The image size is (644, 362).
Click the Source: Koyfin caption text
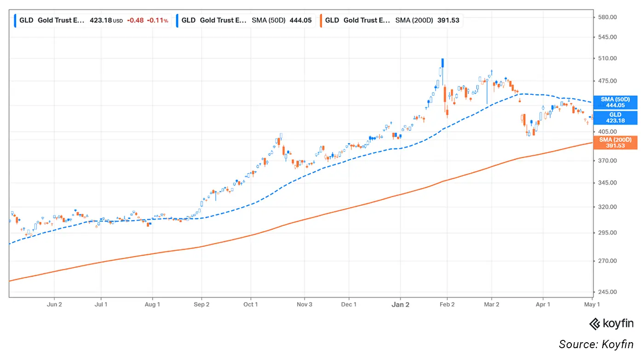pyautogui.click(x=596, y=344)
